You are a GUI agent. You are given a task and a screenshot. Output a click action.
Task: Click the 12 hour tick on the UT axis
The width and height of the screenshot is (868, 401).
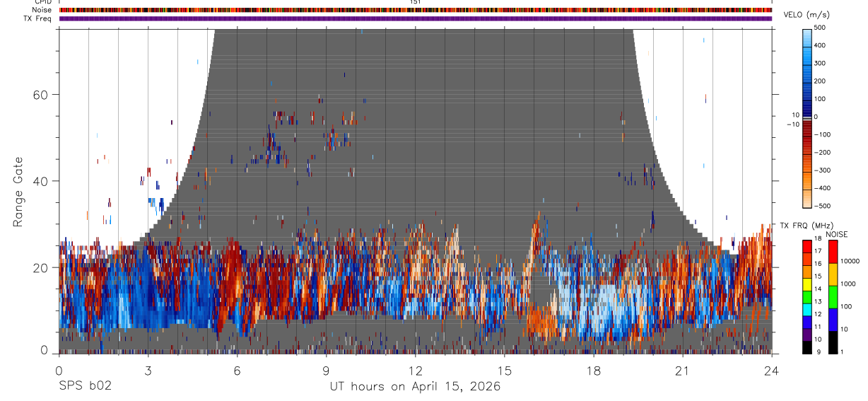(416, 370)
